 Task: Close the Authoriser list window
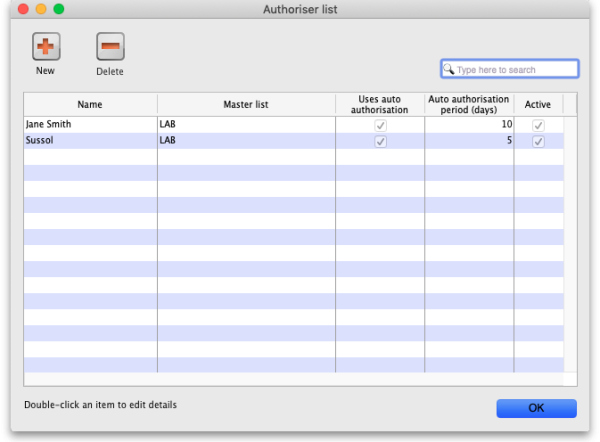pyautogui.click(x=13, y=9)
